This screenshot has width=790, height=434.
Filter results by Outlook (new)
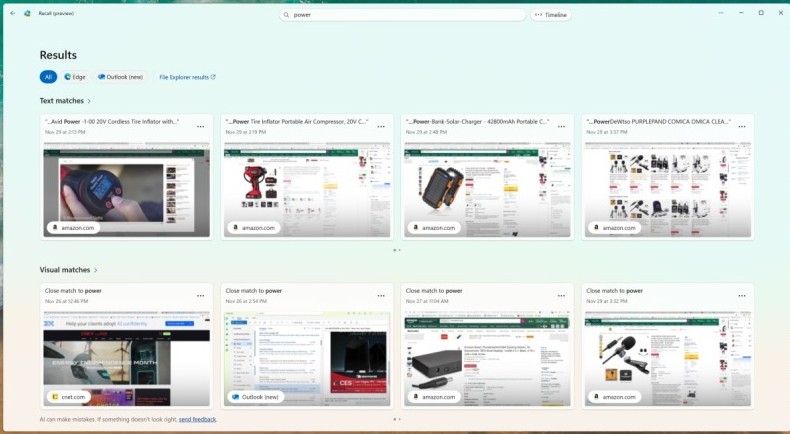pos(121,77)
